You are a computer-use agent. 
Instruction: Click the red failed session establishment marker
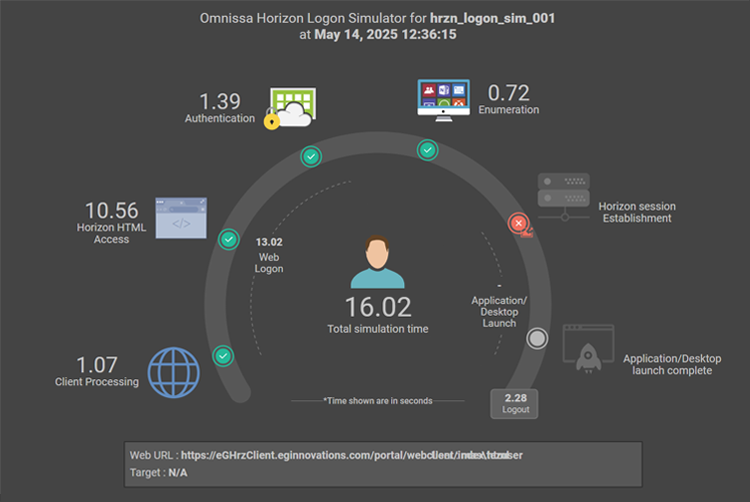(x=519, y=224)
